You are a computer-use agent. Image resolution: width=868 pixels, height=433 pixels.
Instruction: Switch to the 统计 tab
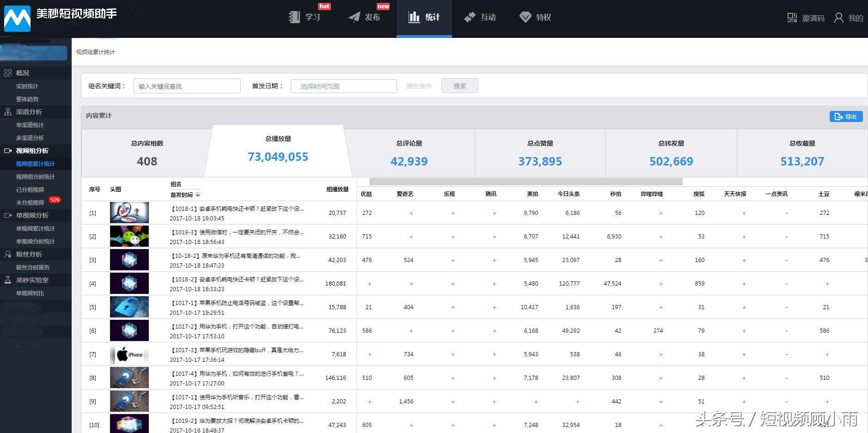tap(424, 18)
